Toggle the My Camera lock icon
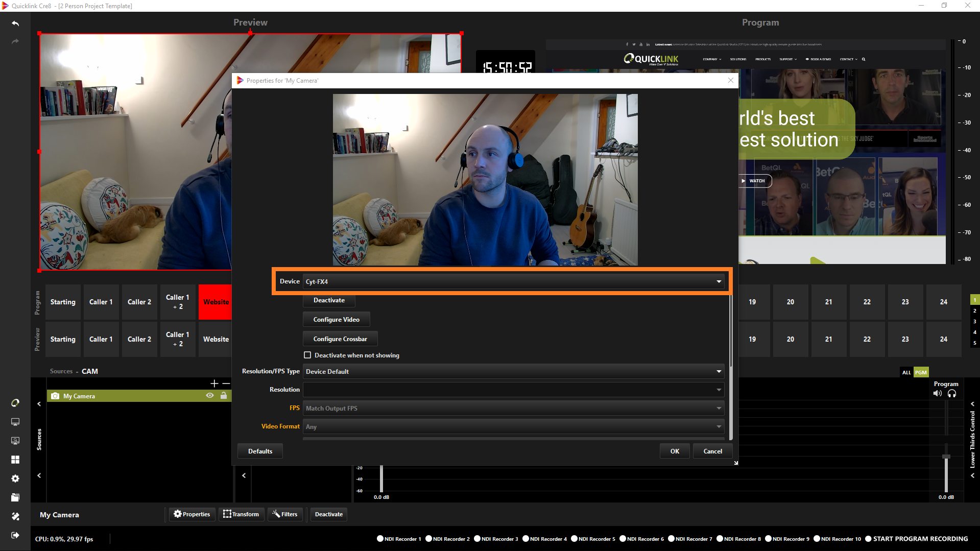Screen dimensions: 980x551 pyautogui.click(x=224, y=396)
